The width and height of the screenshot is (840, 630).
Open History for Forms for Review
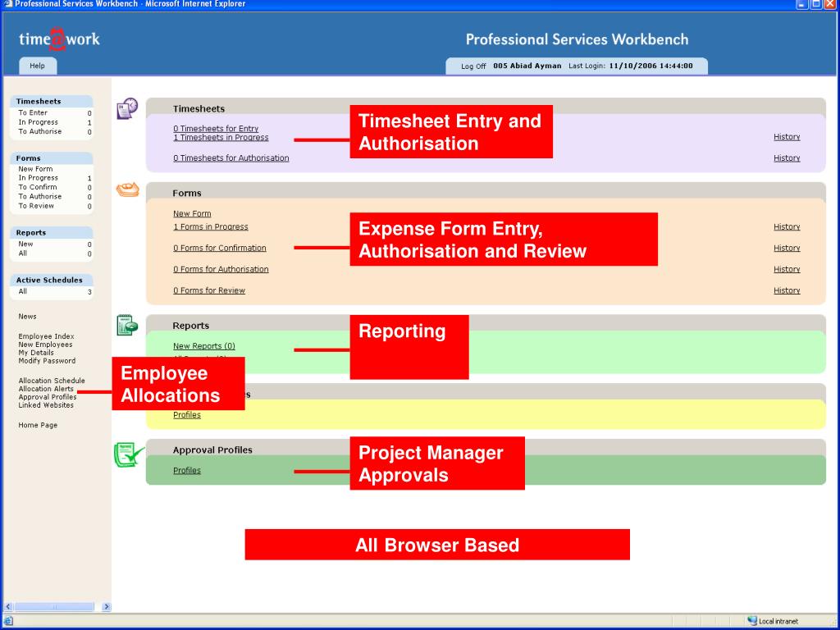787,290
